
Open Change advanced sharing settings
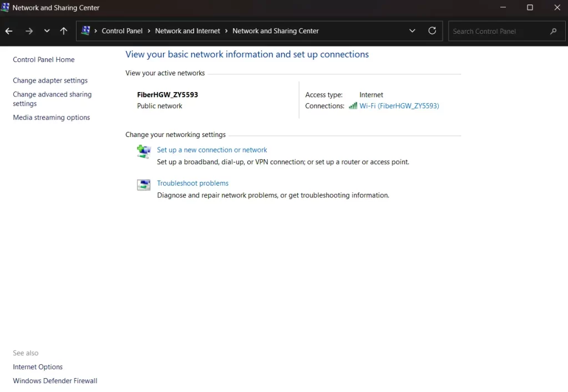tap(52, 99)
